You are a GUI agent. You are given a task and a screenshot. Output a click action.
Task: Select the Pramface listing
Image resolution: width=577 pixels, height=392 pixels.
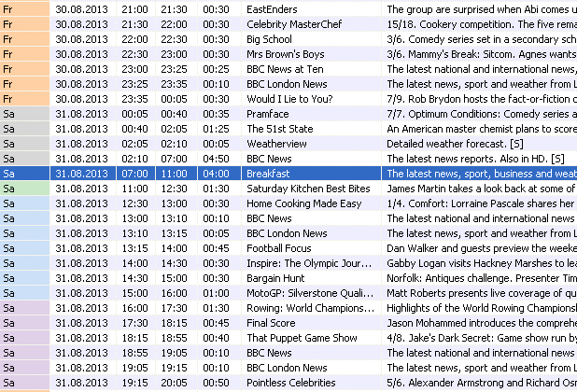click(x=267, y=114)
